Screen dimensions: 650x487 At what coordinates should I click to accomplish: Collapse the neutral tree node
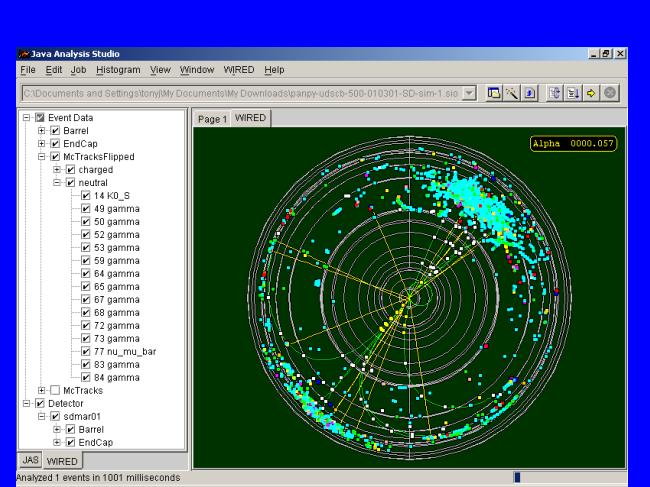(57, 183)
